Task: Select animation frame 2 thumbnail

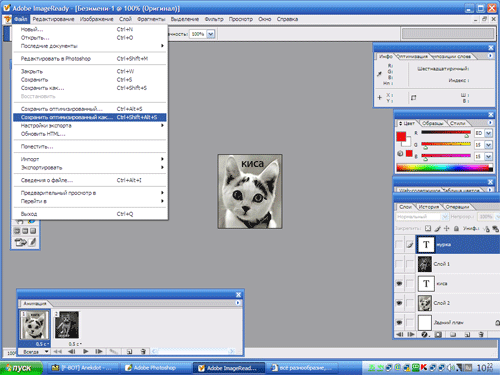Action: [67, 325]
